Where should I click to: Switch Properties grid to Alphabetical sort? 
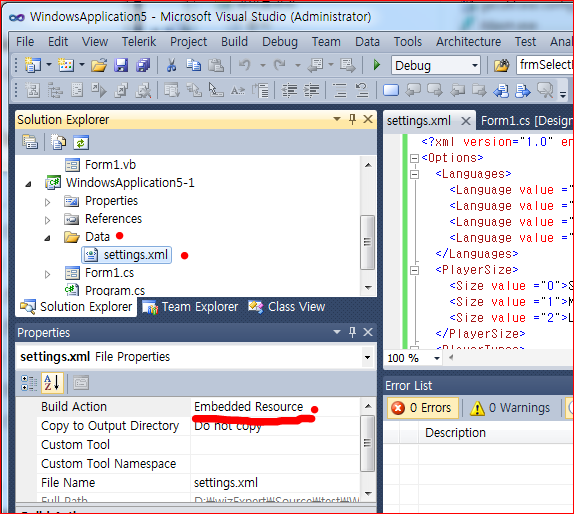tap(52, 383)
